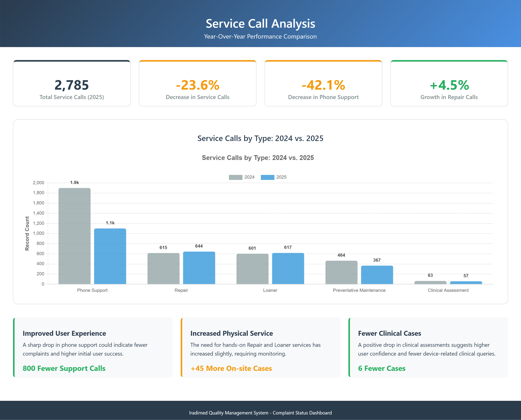Click the +45 More On-site Cases text

pyautogui.click(x=231, y=368)
